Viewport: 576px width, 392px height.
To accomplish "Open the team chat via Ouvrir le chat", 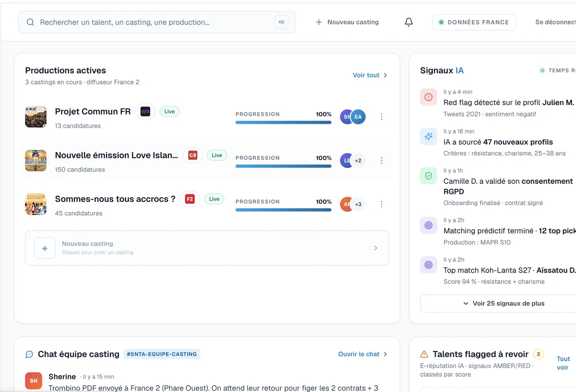I will click(363, 354).
